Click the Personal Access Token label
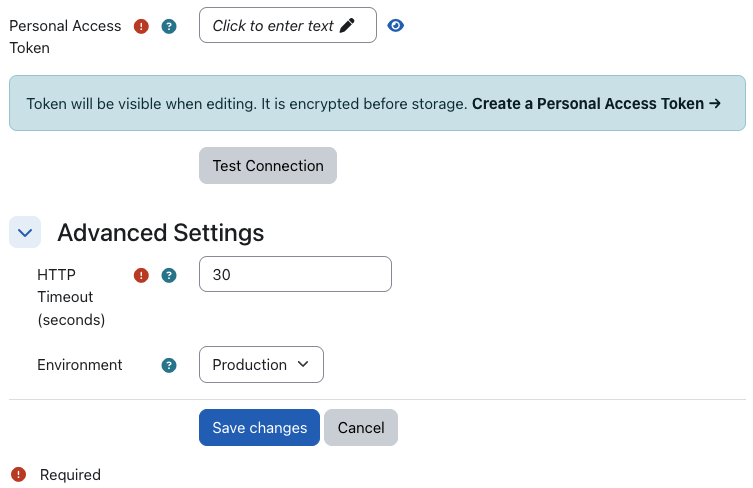The image size is (753, 488). tap(65, 36)
